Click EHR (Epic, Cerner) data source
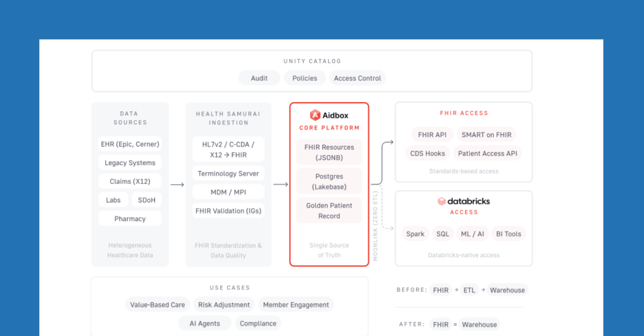644x336 pixels. [x=130, y=144]
